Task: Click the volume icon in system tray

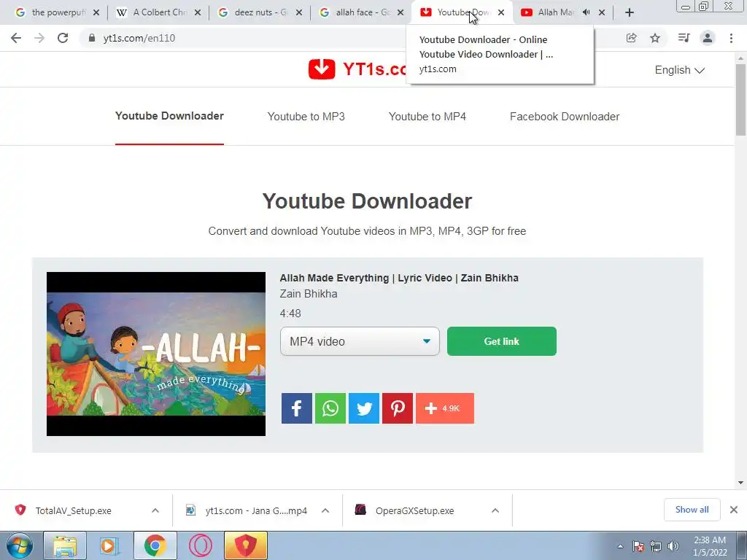Action: click(673, 546)
